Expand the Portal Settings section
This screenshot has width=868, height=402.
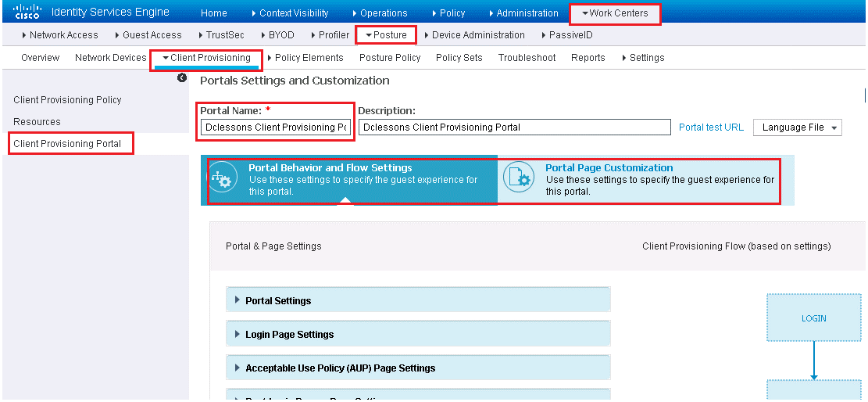click(418, 300)
